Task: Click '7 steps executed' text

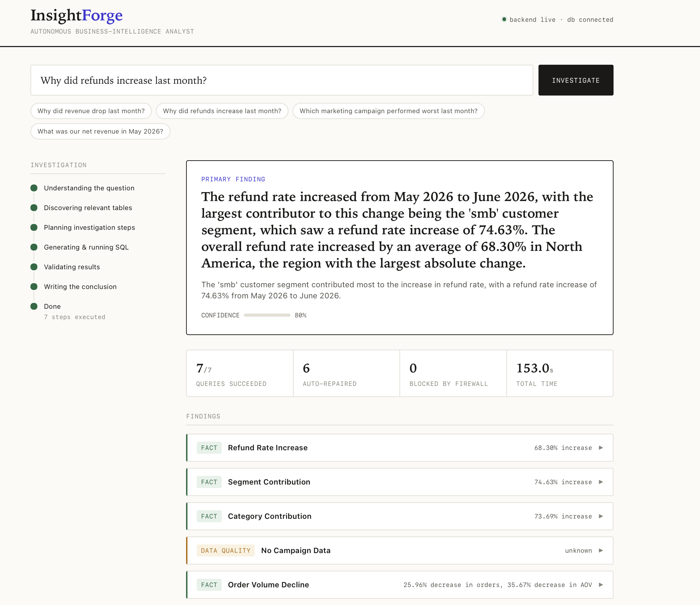Action: pos(74,317)
